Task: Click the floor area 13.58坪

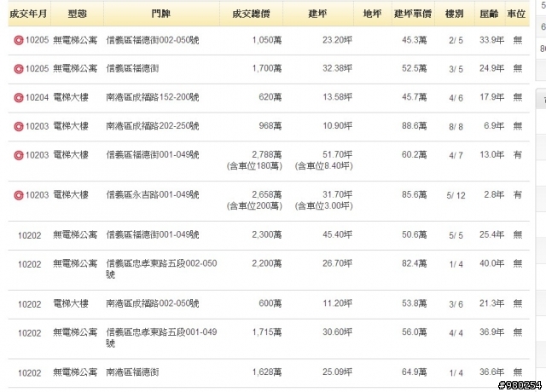Action: (x=338, y=97)
